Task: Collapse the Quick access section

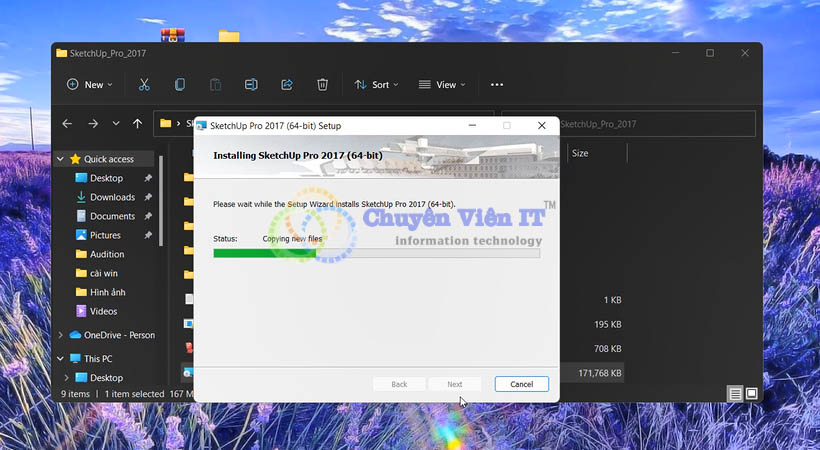Action: click(61, 159)
